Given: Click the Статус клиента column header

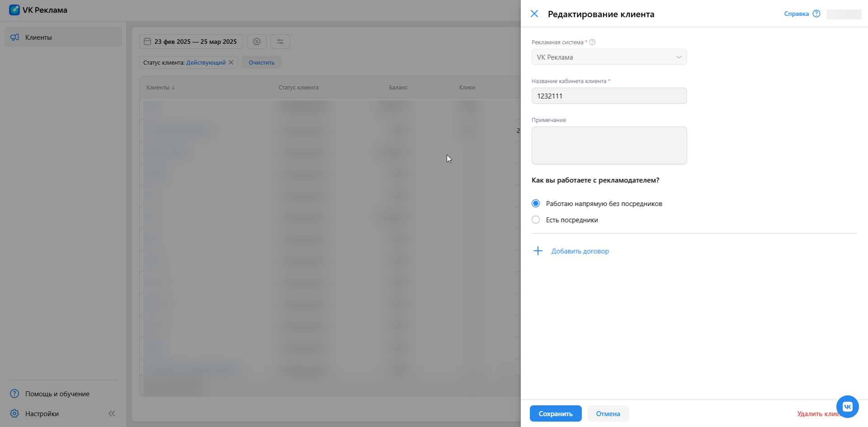Looking at the screenshot, I should (298, 87).
